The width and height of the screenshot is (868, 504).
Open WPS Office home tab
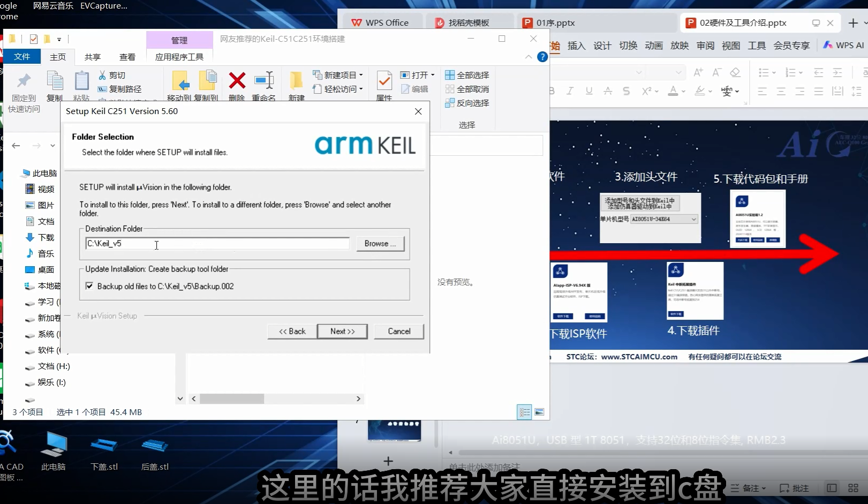click(x=380, y=22)
